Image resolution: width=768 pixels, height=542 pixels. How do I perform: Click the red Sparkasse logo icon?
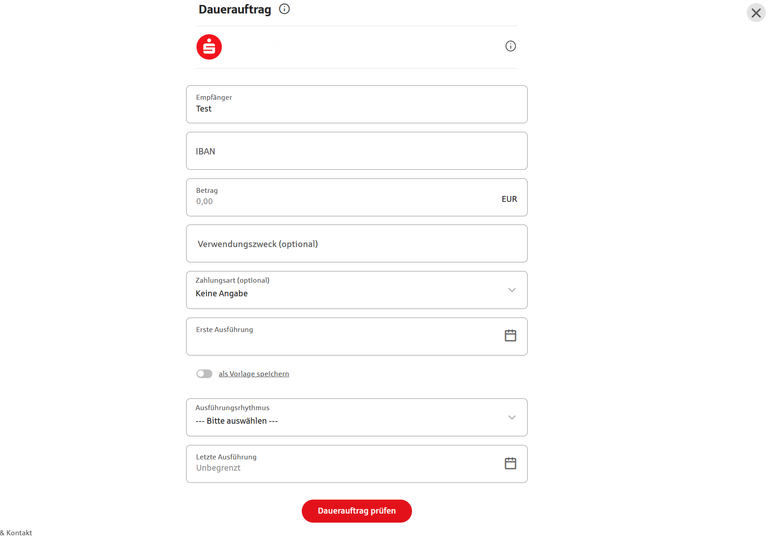click(209, 47)
